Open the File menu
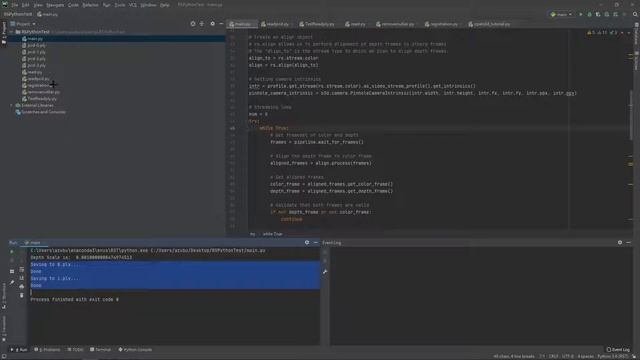 pyautogui.click(x=15, y=5)
